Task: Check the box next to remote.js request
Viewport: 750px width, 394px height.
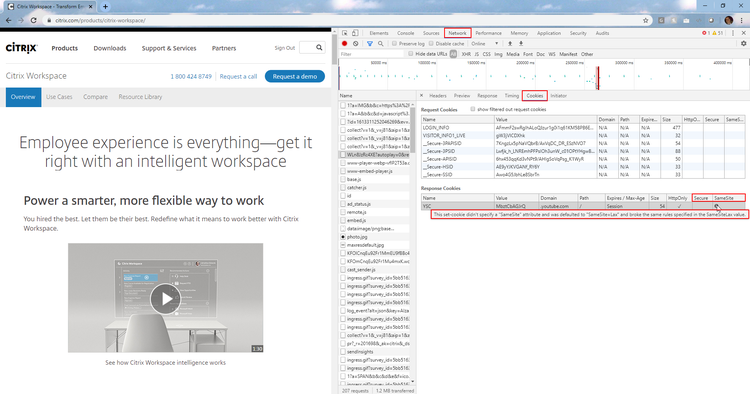Action: click(343, 212)
